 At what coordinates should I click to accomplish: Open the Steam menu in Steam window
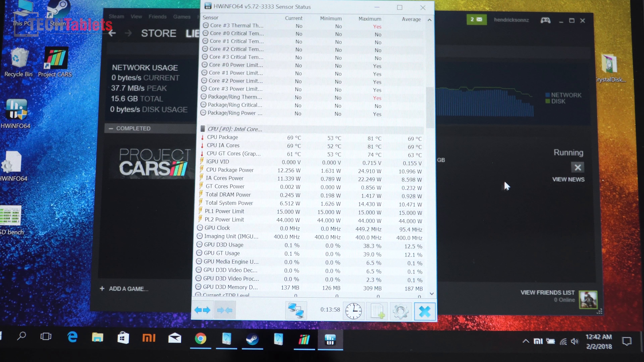116,16
